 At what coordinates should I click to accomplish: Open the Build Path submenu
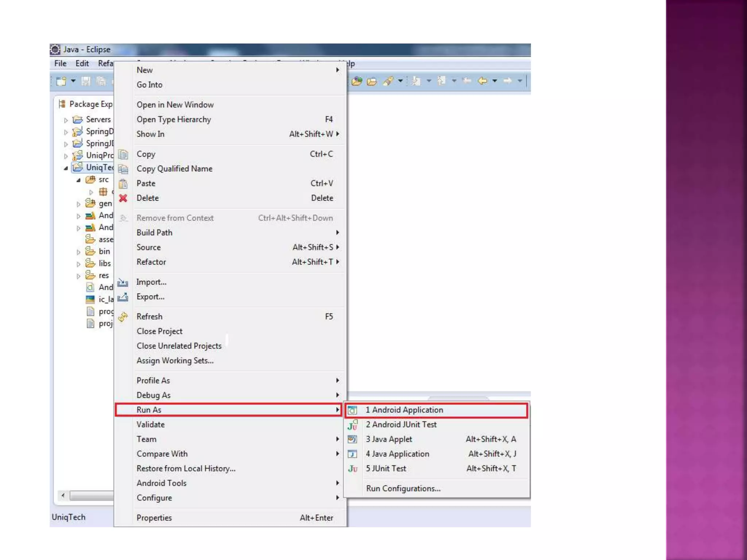click(154, 233)
